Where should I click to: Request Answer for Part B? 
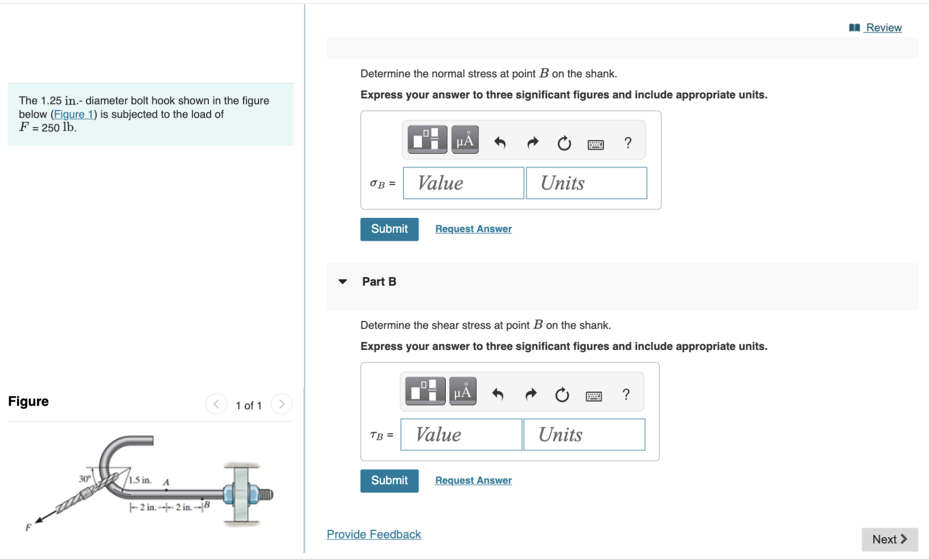pyautogui.click(x=472, y=480)
